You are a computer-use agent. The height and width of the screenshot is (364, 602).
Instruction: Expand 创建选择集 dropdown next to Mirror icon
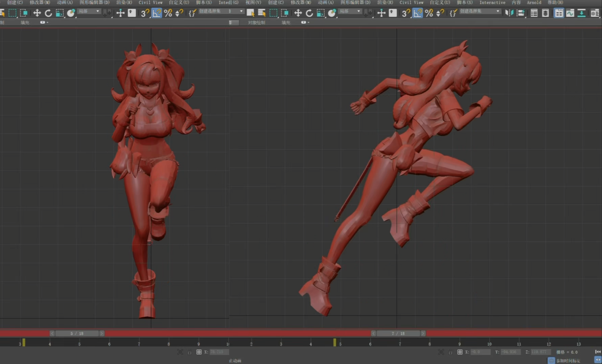point(480,11)
